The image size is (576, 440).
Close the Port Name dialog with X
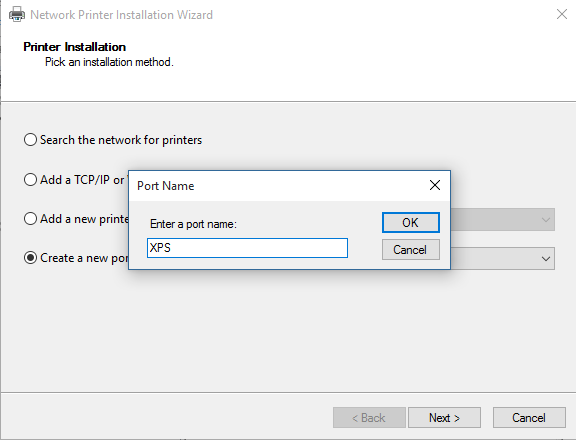click(435, 185)
